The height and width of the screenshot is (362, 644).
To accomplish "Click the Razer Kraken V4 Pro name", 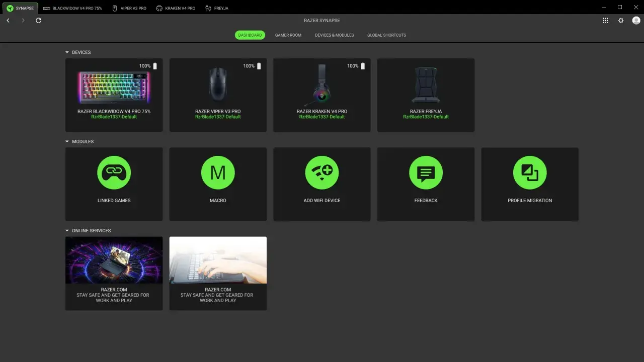I will (x=322, y=112).
